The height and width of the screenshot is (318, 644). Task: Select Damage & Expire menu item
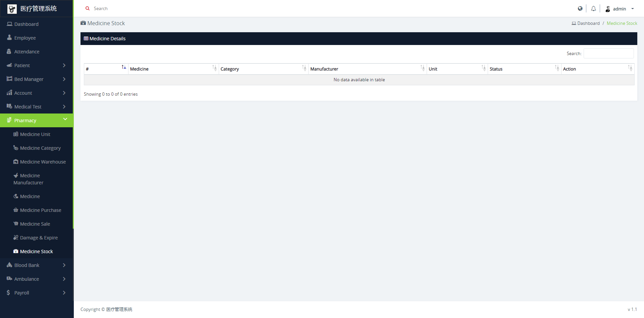39,238
